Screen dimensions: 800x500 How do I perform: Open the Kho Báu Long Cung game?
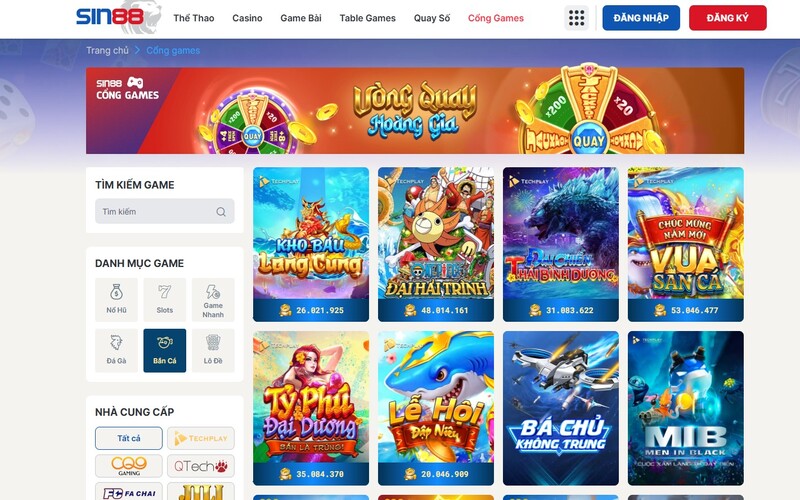(x=311, y=244)
